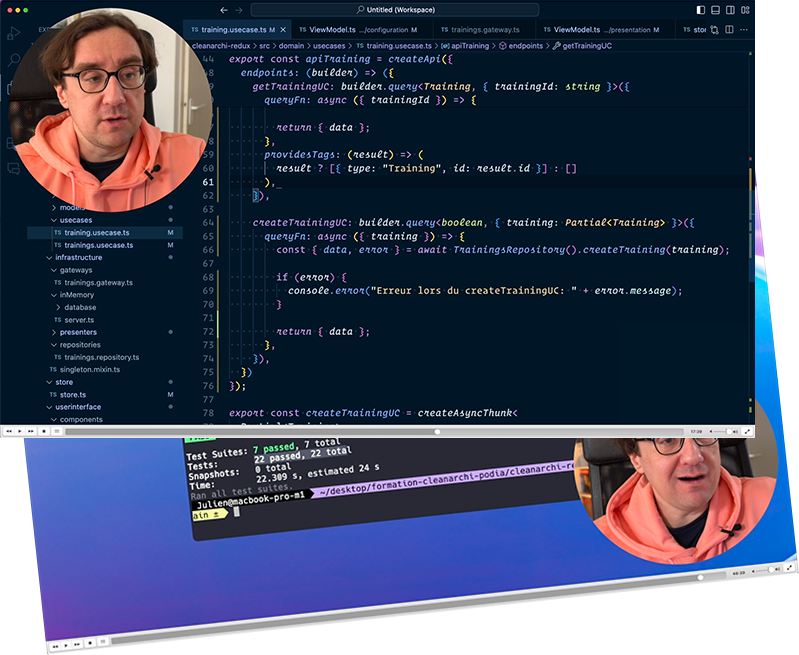The image size is (799, 655).
Task: Enter fullscreen in front video player
Action: pos(747,432)
